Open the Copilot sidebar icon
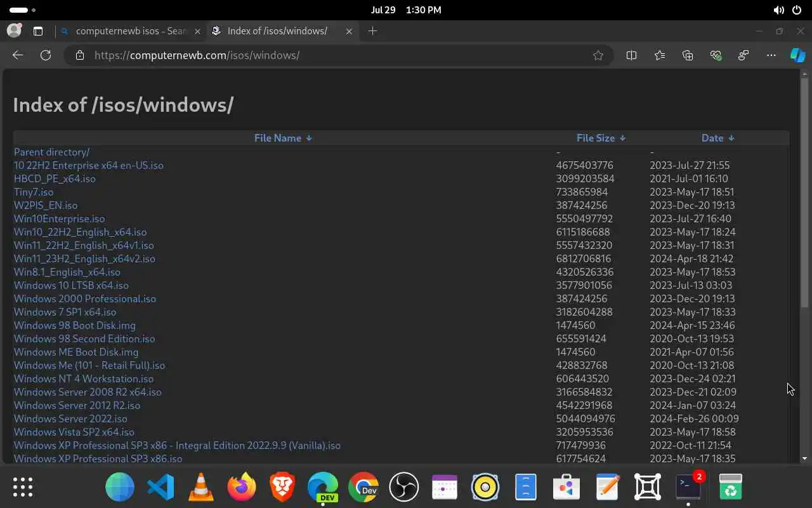This screenshot has width=812, height=508. click(797, 55)
